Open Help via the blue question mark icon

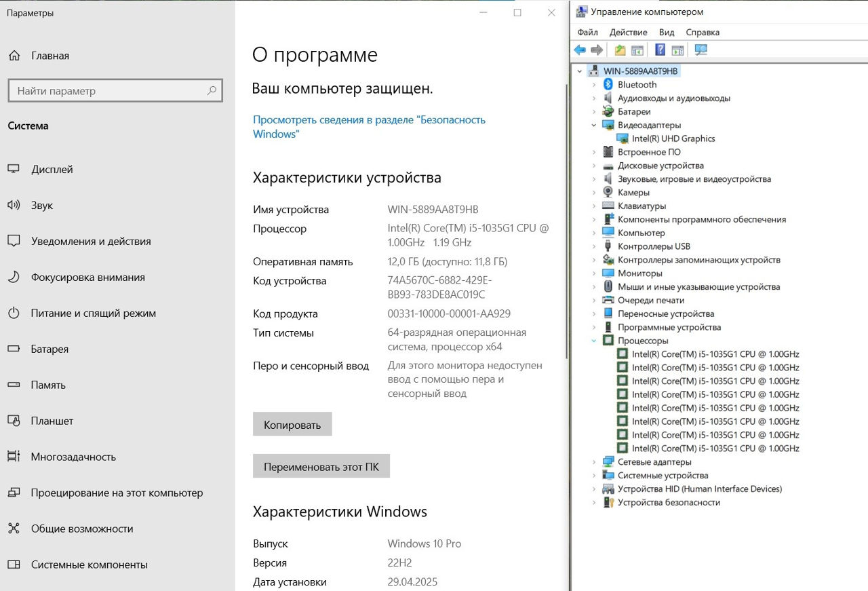[x=660, y=50]
